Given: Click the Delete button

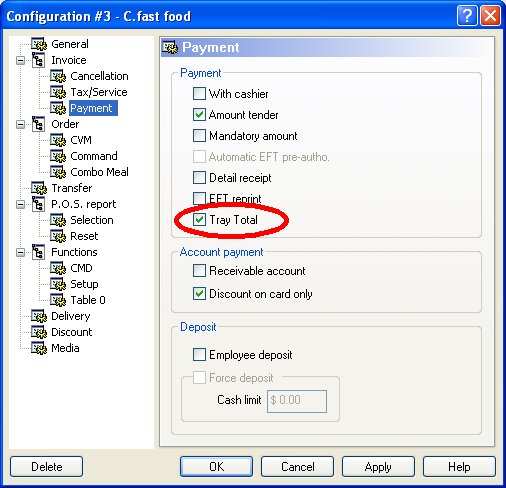Looking at the screenshot, I should pyautogui.click(x=47, y=467).
